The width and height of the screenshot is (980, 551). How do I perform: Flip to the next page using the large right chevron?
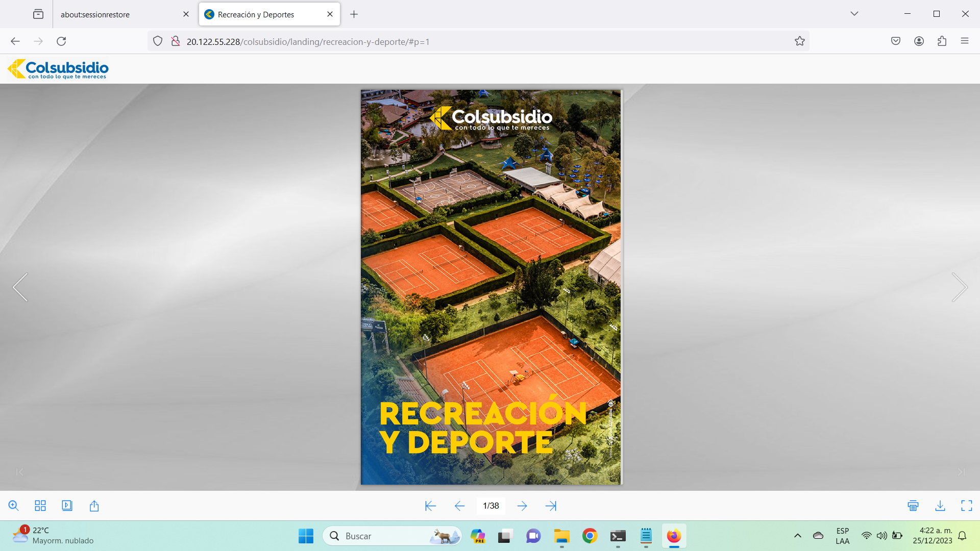point(960,287)
